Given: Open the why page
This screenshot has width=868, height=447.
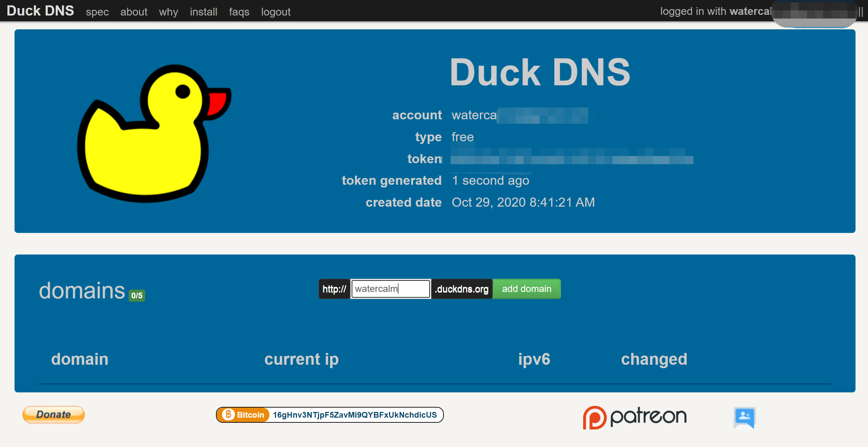Looking at the screenshot, I should coord(168,12).
